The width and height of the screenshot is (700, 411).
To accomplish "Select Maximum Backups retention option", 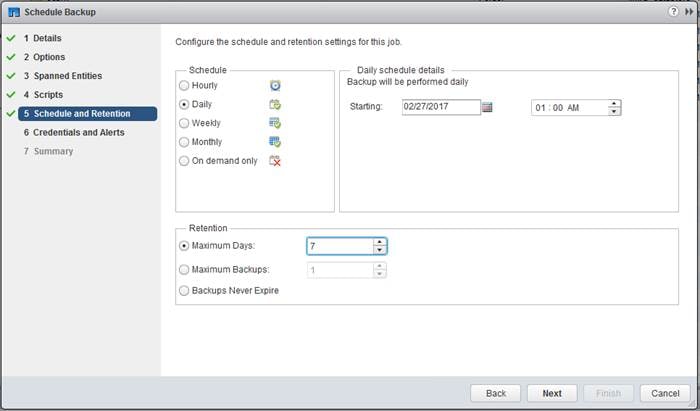I will [183, 270].
